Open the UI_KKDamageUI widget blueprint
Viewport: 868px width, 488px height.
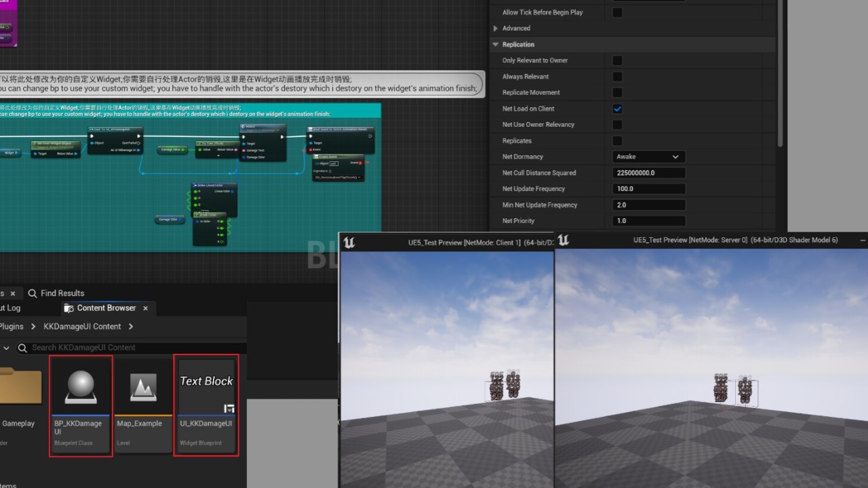point(206,405)
